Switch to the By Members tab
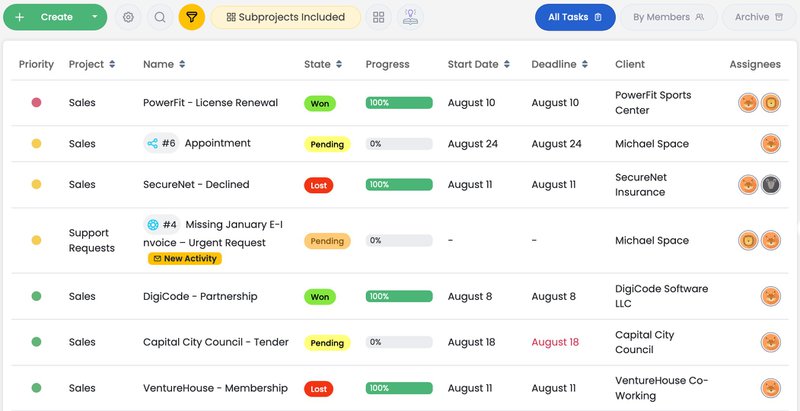Screen dimensions: 800x411 tap(668, 17)
